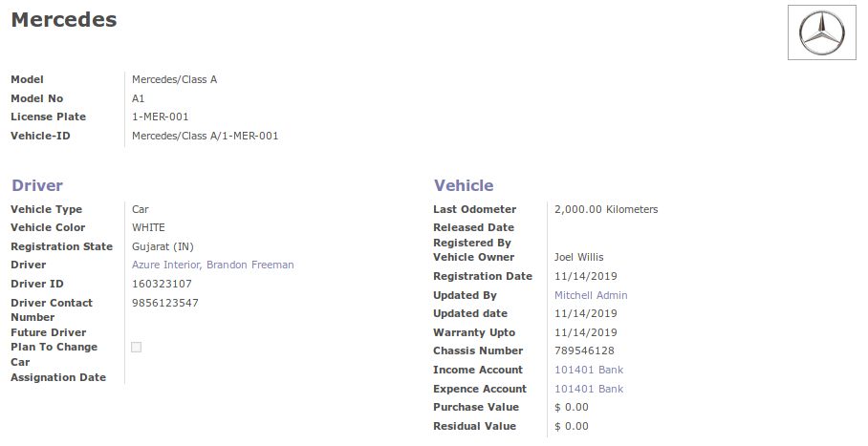
Task: Click the Updated By field label
Action: tap(465, 295)
